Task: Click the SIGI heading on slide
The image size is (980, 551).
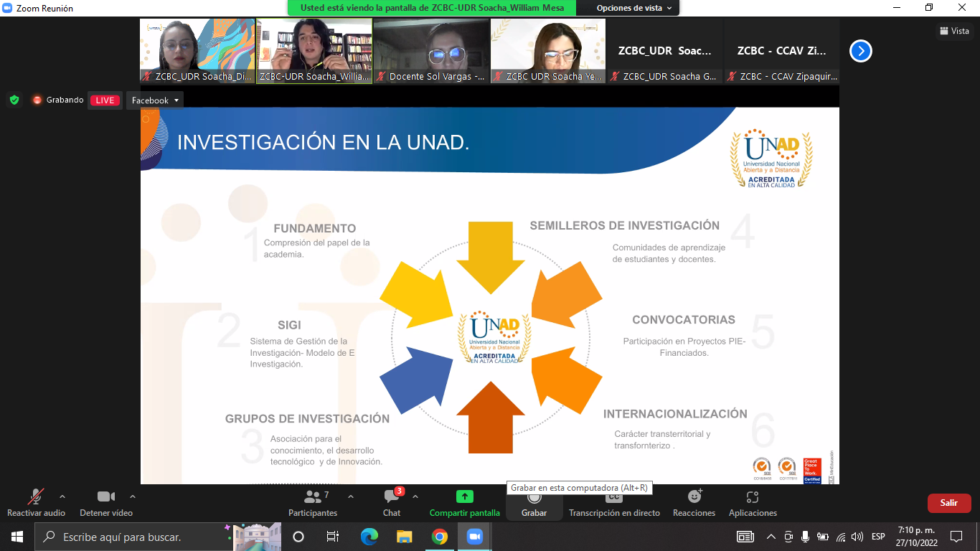Action: tap(289, 325)
